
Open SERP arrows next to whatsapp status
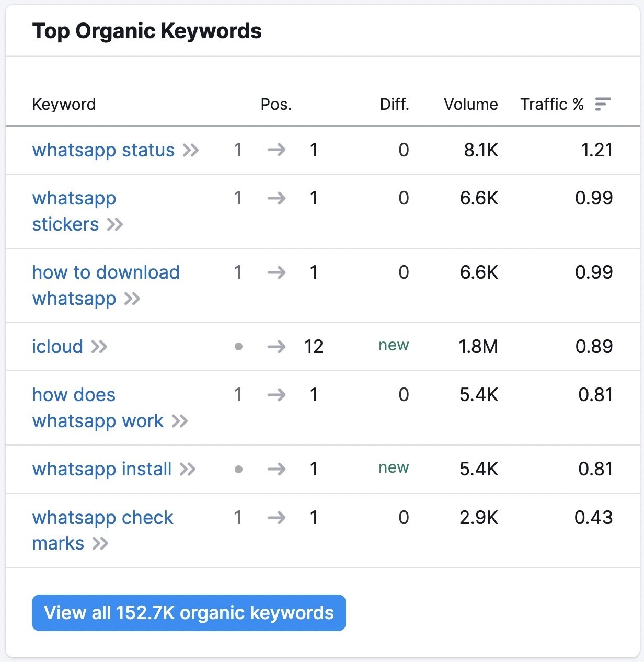pos(191,151)
